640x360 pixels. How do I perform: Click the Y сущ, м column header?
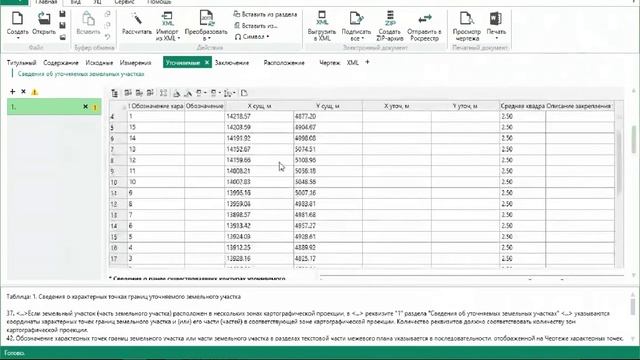(327, 106)
